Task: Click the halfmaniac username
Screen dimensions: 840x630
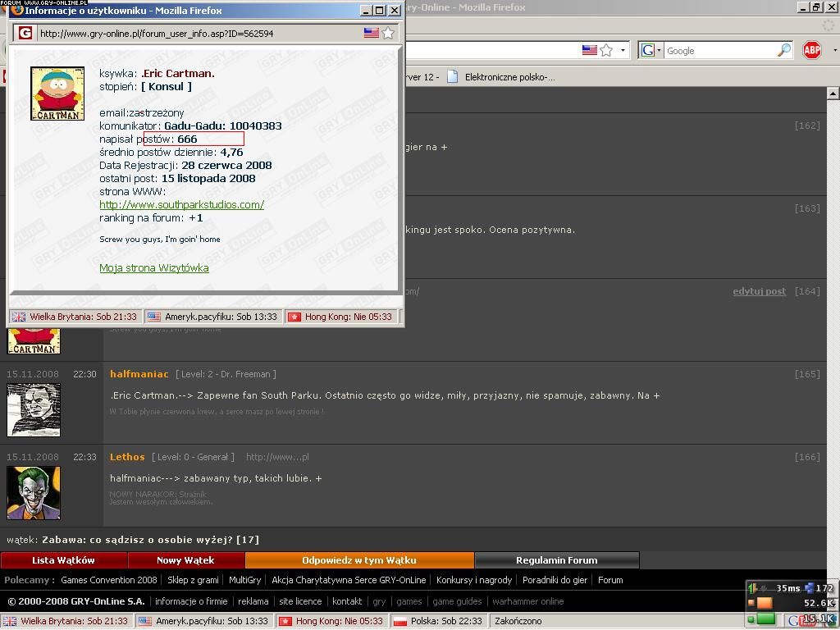Action: (x=139, y=374)
